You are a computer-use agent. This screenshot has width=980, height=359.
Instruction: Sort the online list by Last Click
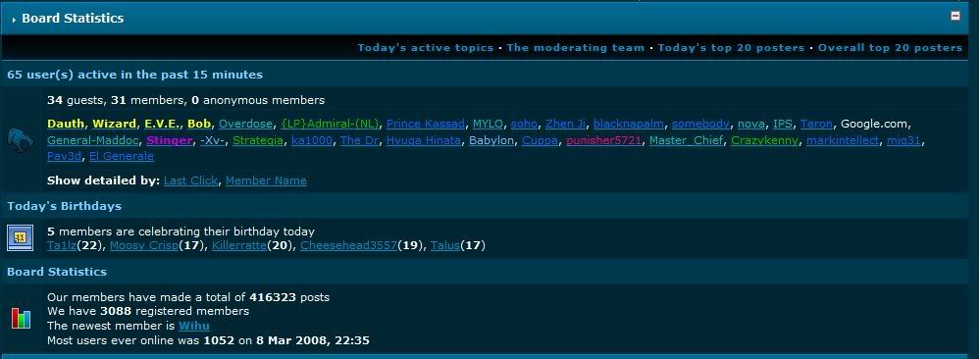[190, 180]
